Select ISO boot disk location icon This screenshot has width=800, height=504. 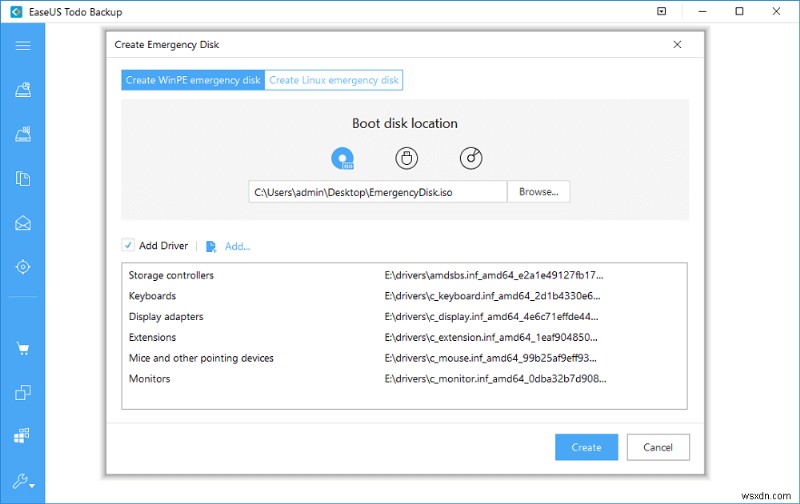tap(342, 159)
